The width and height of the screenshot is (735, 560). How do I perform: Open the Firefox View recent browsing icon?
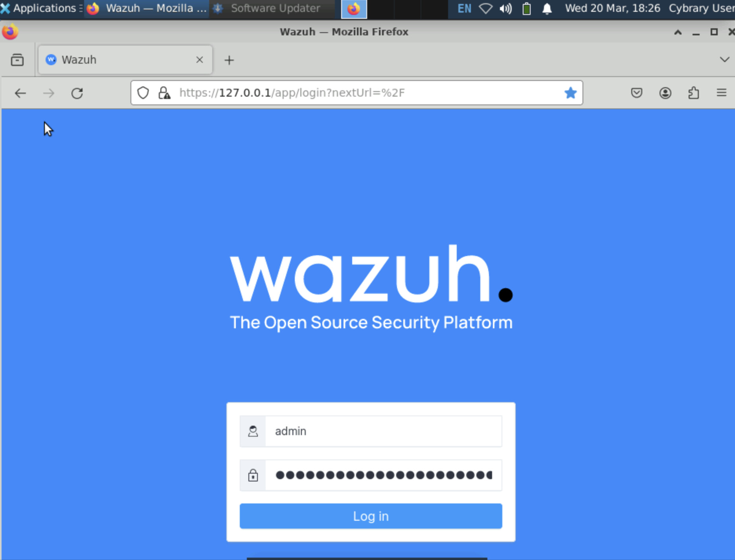(x=17, y=60)
